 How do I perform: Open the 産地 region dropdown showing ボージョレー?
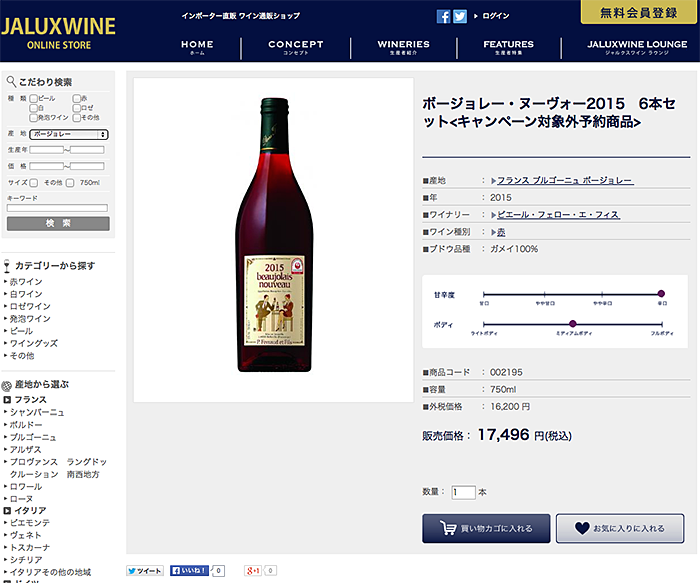point(69,134)
